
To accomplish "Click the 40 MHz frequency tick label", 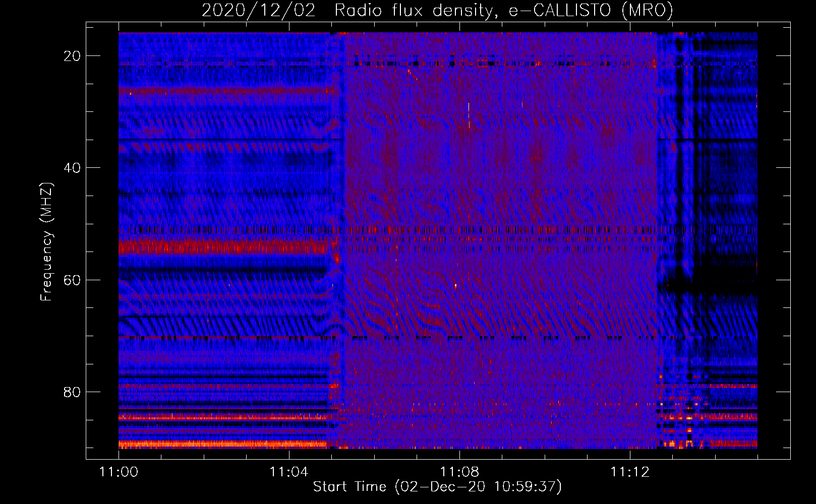I will click(x=72, y=168).
